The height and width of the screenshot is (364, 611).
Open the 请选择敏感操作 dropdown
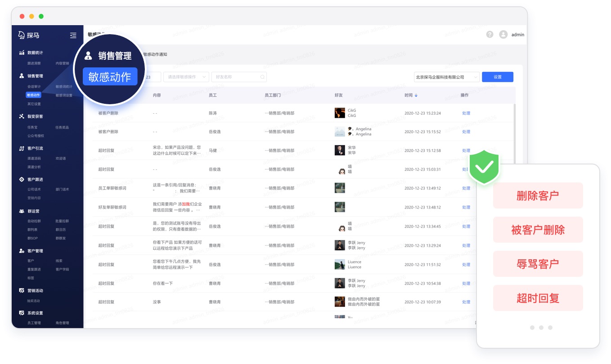(186, 77)
